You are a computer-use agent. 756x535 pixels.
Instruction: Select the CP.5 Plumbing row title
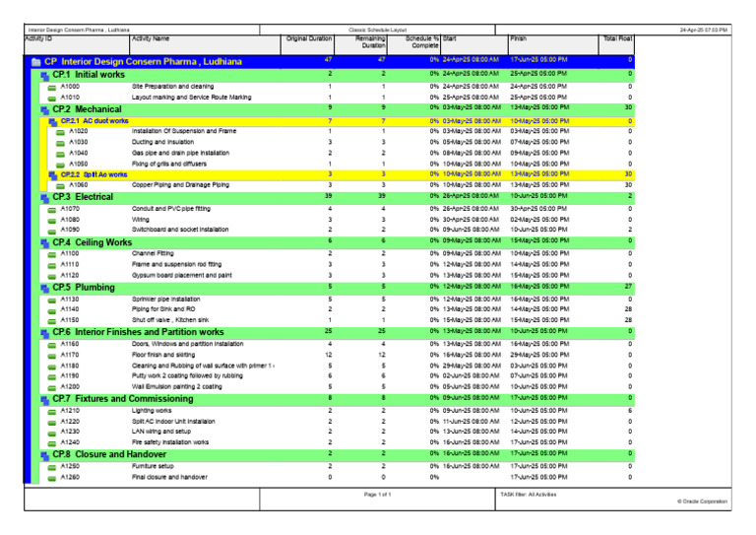[84, 288]
